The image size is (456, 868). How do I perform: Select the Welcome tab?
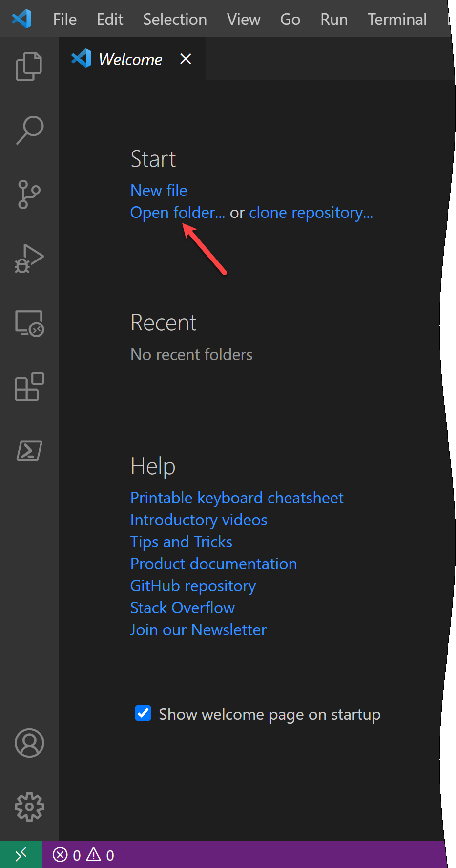(130, 60)
